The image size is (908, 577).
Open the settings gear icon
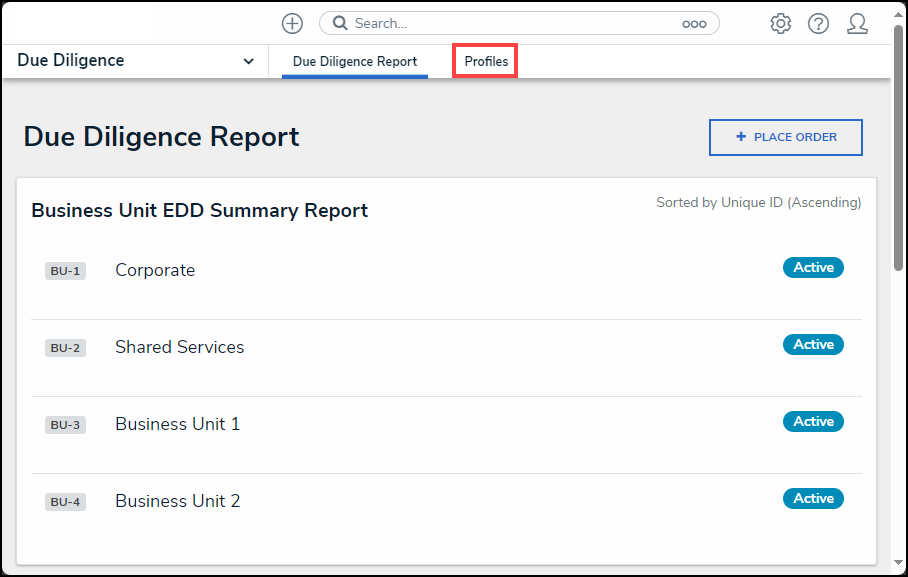(x=780, y=24)
